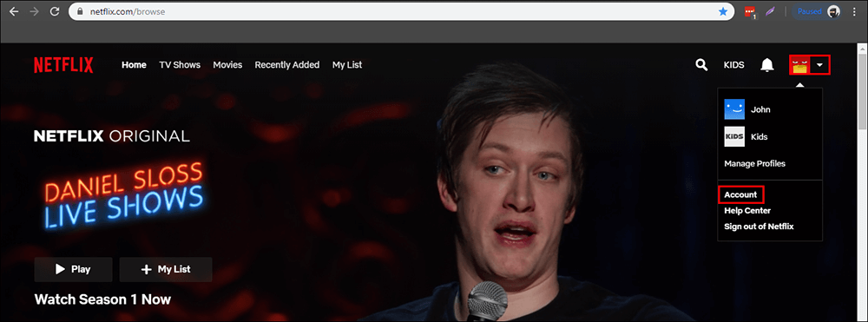Click the profile avatar in header
The height and width of the screenshot is (322, 868).
point(800,65)
